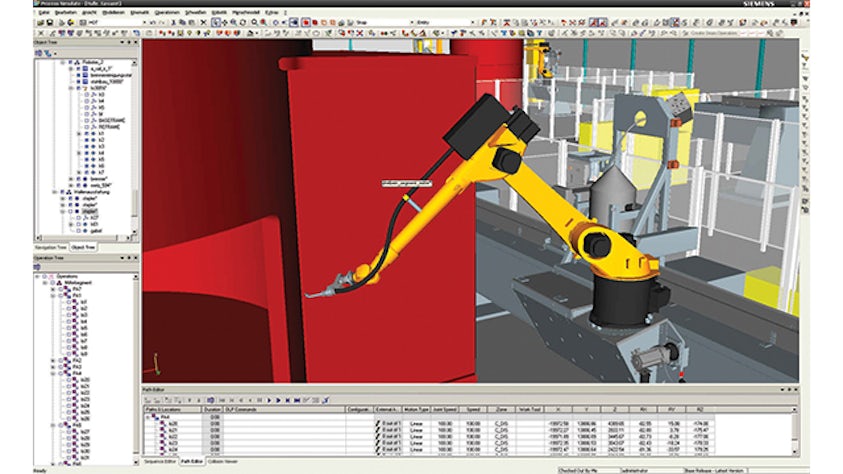This screenshot has width=843, height=474.
Task: Open the Bearbeiten menu
Action: 66,12
